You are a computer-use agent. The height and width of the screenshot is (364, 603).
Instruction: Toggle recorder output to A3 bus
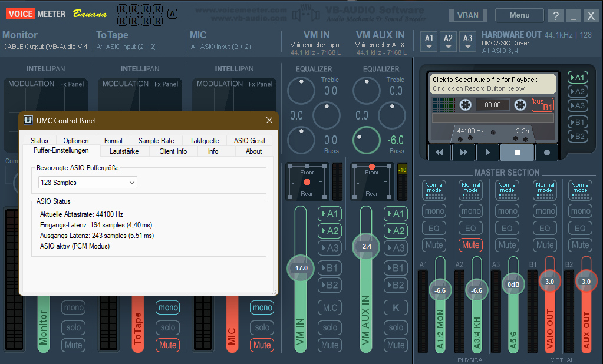coord(578,105)
